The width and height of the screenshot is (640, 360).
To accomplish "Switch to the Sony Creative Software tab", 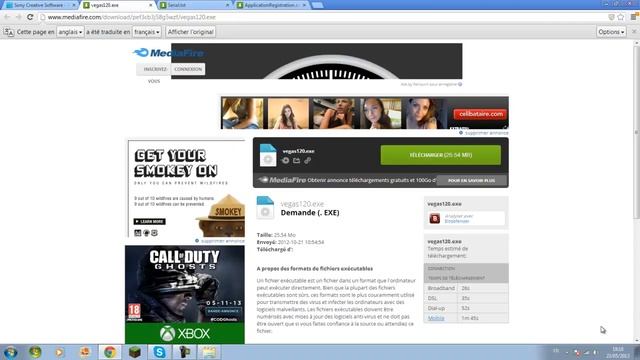I will [39, 5].
